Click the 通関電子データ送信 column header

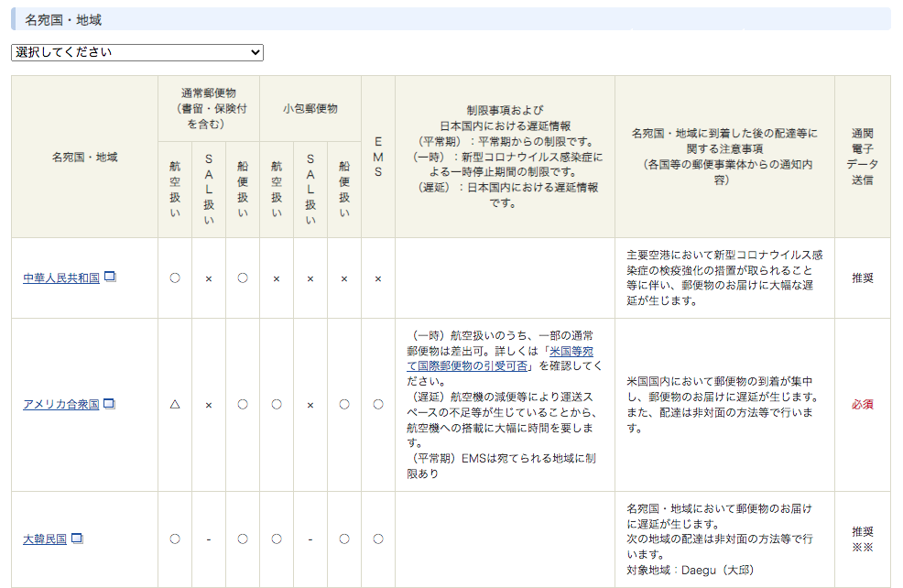(862, 157)
